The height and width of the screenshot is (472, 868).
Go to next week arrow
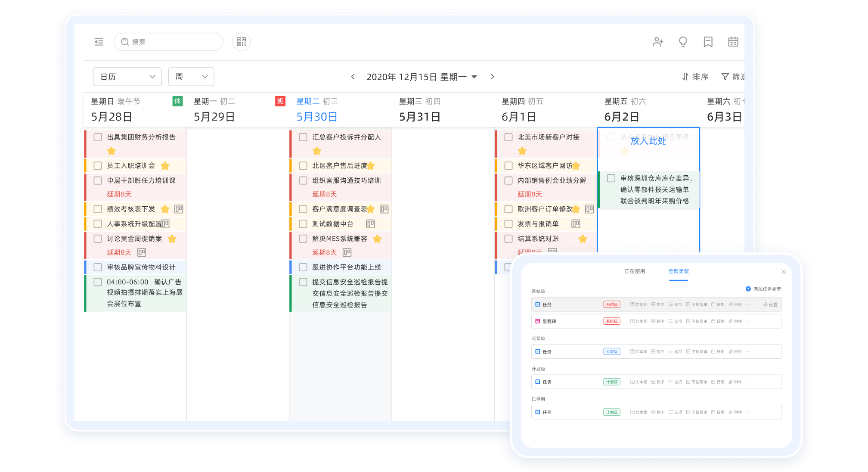tap(493, 77)
